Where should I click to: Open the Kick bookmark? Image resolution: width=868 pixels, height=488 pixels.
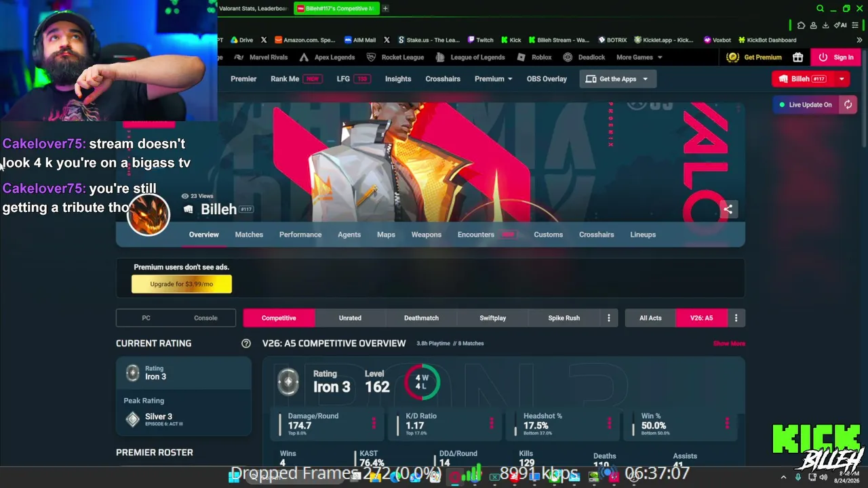point(511,40)
